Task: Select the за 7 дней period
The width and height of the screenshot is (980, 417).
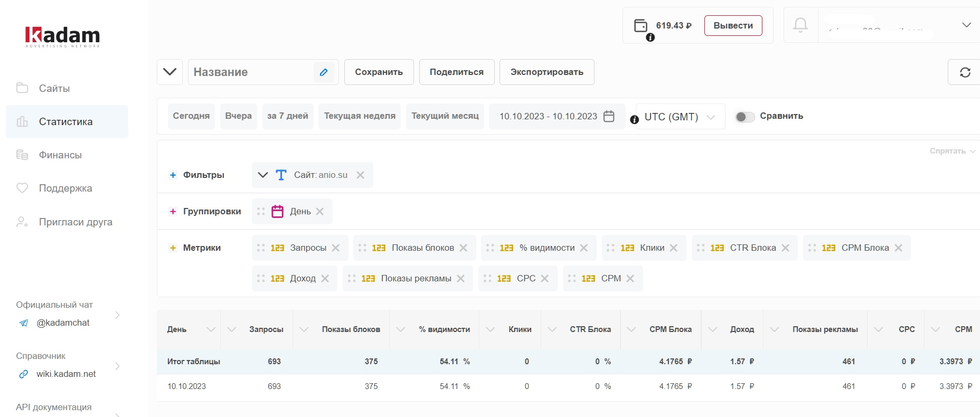Action: pyautogui.click(x=288, y=116)
